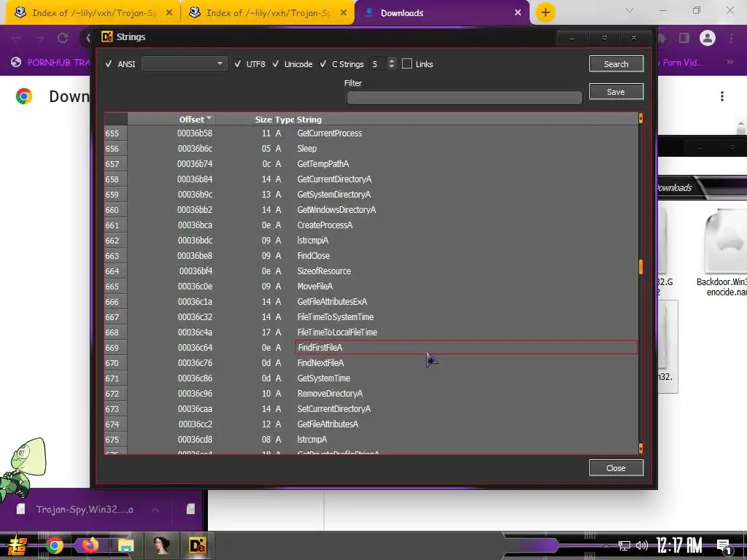Open the notification center icon
This screenshot has width=747, height=560.
tap(724, 546)
